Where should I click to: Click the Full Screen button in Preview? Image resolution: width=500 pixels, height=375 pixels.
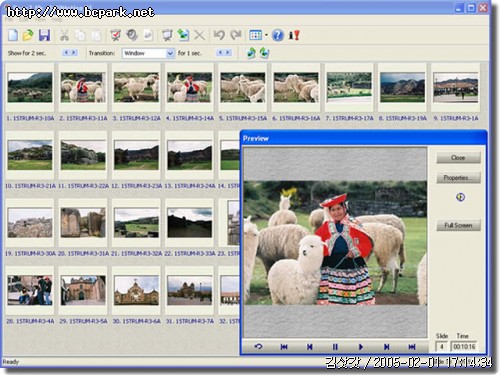(x=458, y=225)
